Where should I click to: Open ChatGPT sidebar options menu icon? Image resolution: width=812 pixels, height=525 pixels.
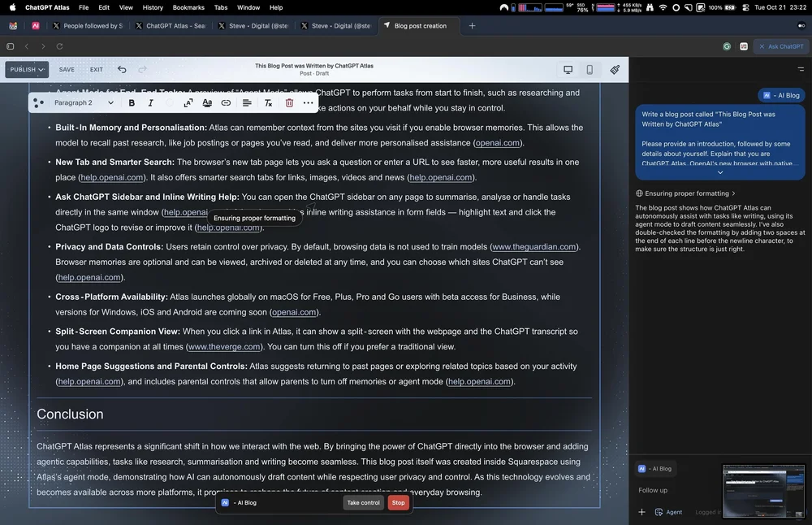[801, 69]
